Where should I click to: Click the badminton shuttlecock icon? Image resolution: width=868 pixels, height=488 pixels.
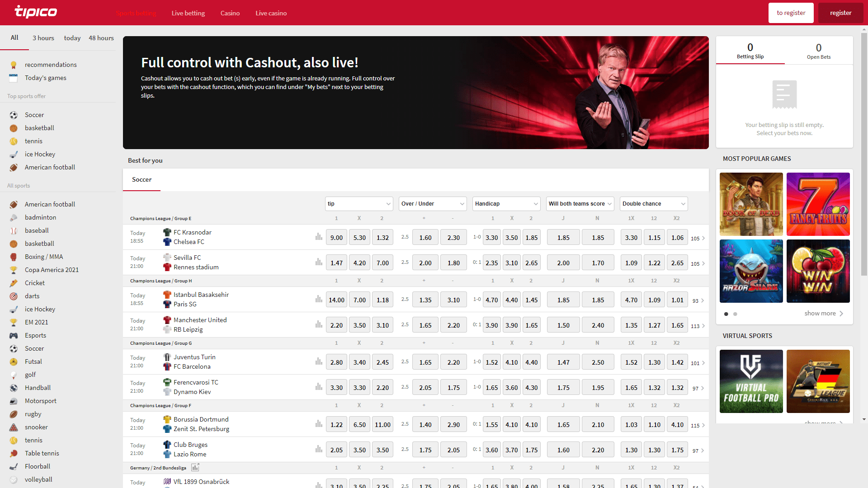(14, 217)
